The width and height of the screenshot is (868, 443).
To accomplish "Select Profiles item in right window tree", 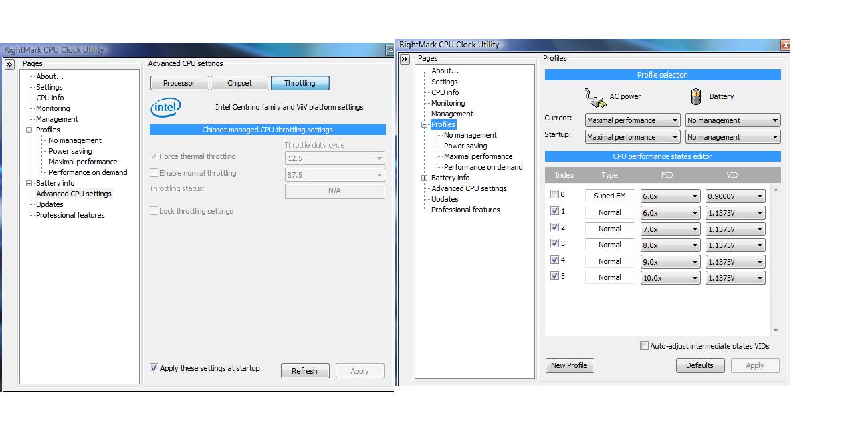I will pyautogui.click(x=443, y=124).
